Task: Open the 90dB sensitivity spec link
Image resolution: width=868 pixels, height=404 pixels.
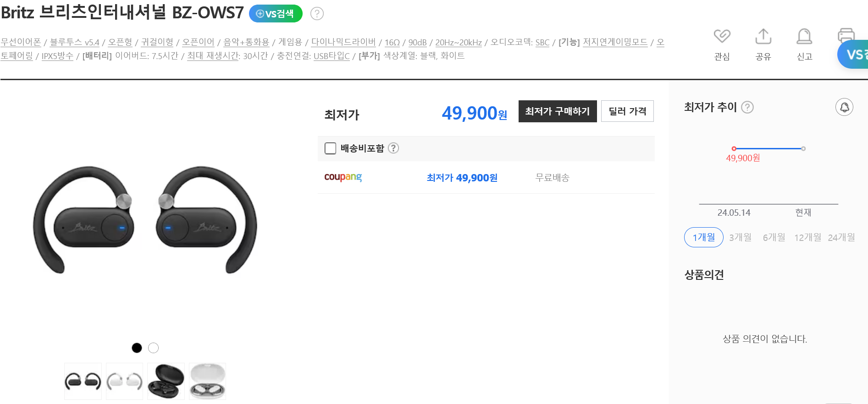Action: pos(417,43)
